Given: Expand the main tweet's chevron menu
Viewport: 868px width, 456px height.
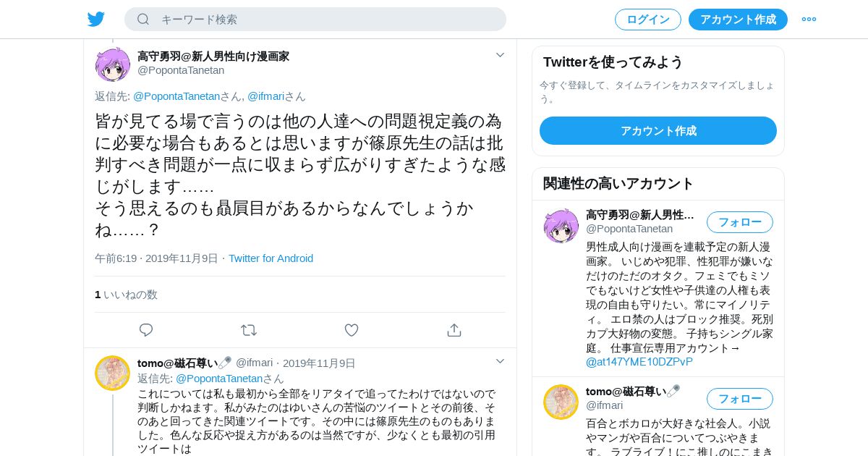Looking at the screenshot, I should 500,55.
